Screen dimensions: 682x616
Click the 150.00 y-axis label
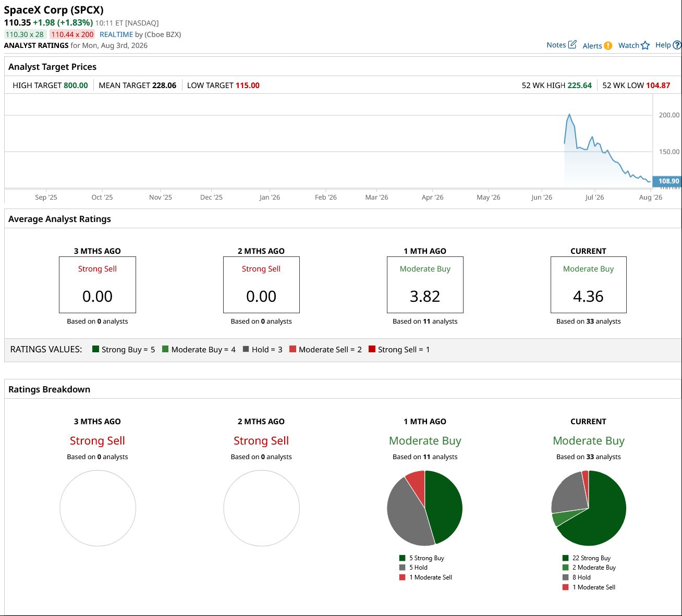pos(669,152)
